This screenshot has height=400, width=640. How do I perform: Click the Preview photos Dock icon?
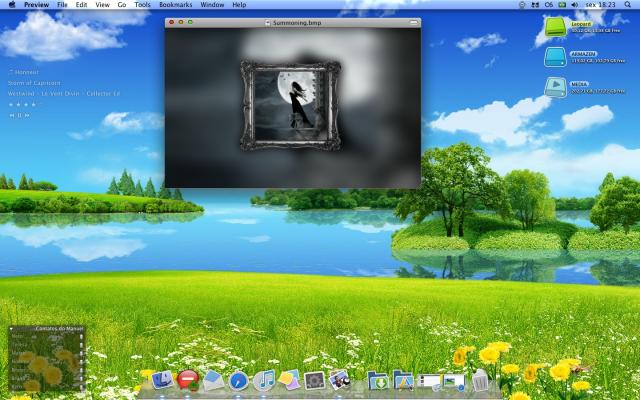pyautogui.click(x=339, y=380)
